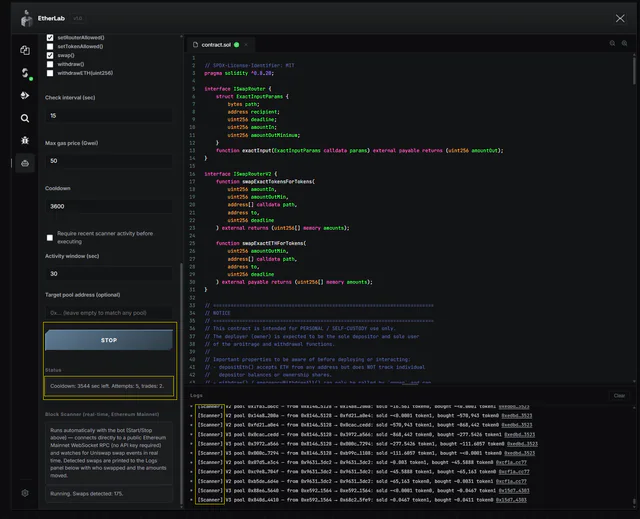Open tx link in 0x87d5 pool log row
640x519 pixels.
(511, 462)
